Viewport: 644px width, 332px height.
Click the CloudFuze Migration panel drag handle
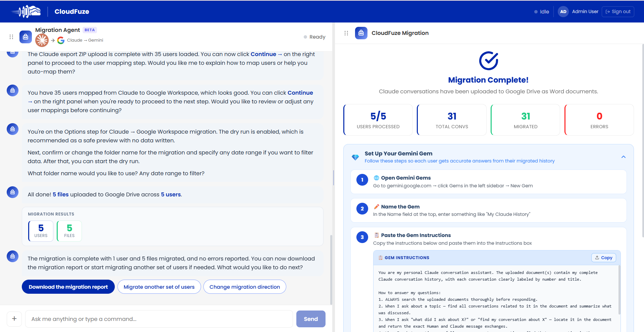click(x=346, y=33)
